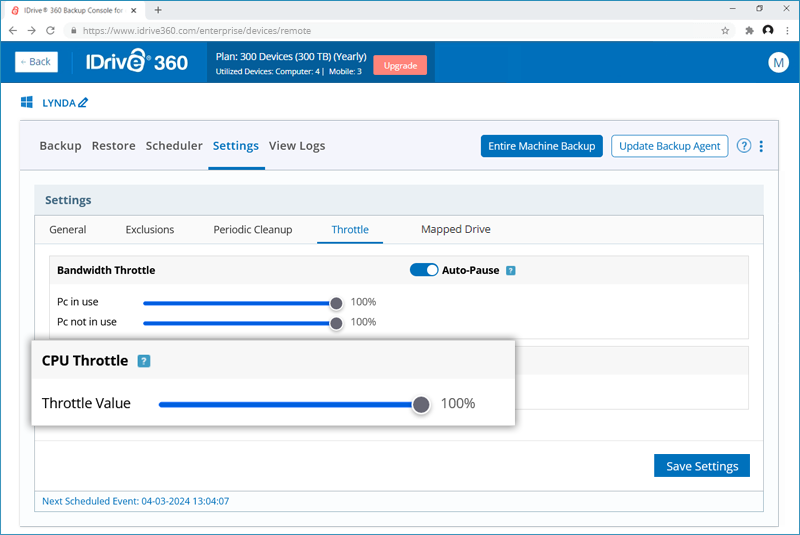The width and height of the screenshot is (800, 535).
Task: Edit the LYNDA device name pencil
Action: tap(83, 103)
